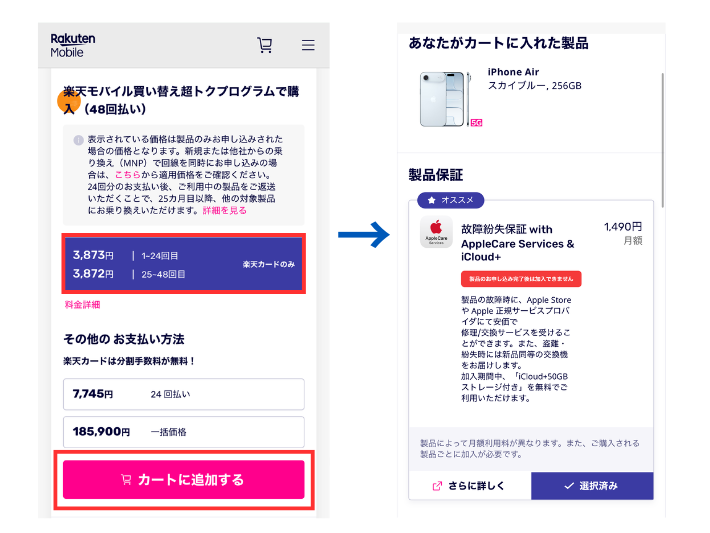Click the star icon on オススメ badge
Screen dimensions: 710x533
[x=431, y=200]
